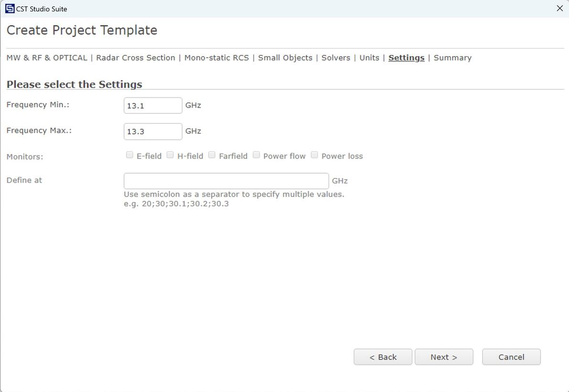Click the Define at frequency field

tap(226, 181)
